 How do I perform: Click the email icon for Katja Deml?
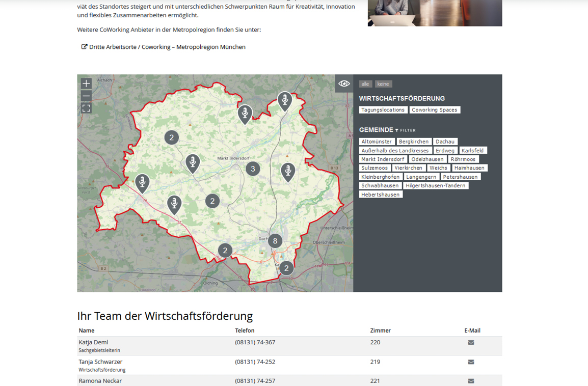pos(471,343)
